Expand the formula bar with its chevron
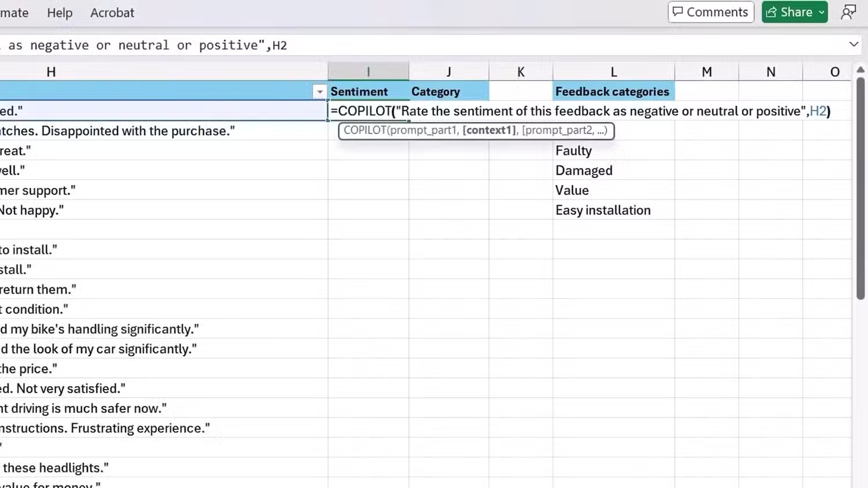 [855, 45]
